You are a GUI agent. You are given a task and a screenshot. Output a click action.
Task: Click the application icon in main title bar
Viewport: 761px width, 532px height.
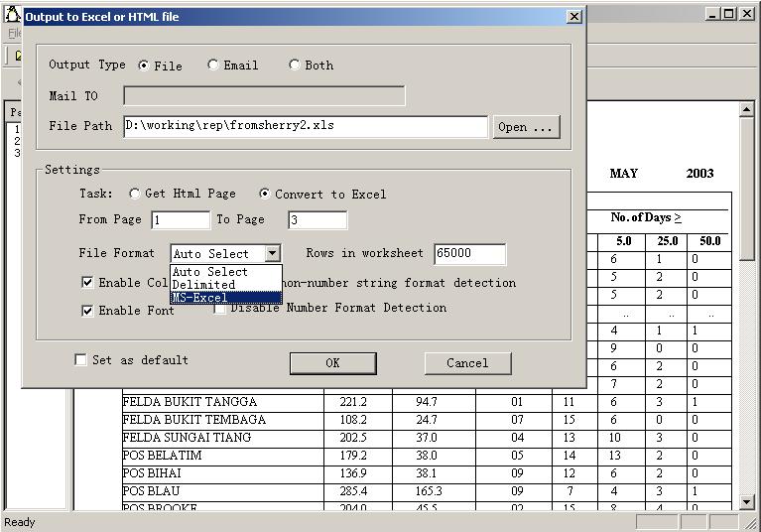pos(12,15)
